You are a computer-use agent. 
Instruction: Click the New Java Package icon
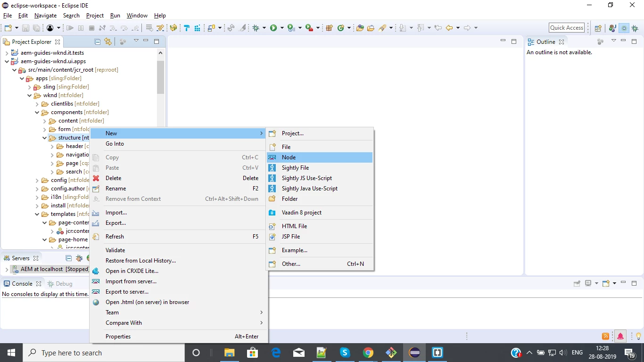coord(329,28)
